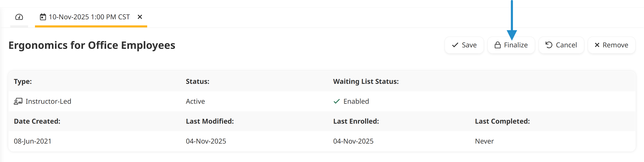Viewport: 644px width, 162px height.
Task: Select the Ergonomics for Office Employees title
Action: coord(92,45)
